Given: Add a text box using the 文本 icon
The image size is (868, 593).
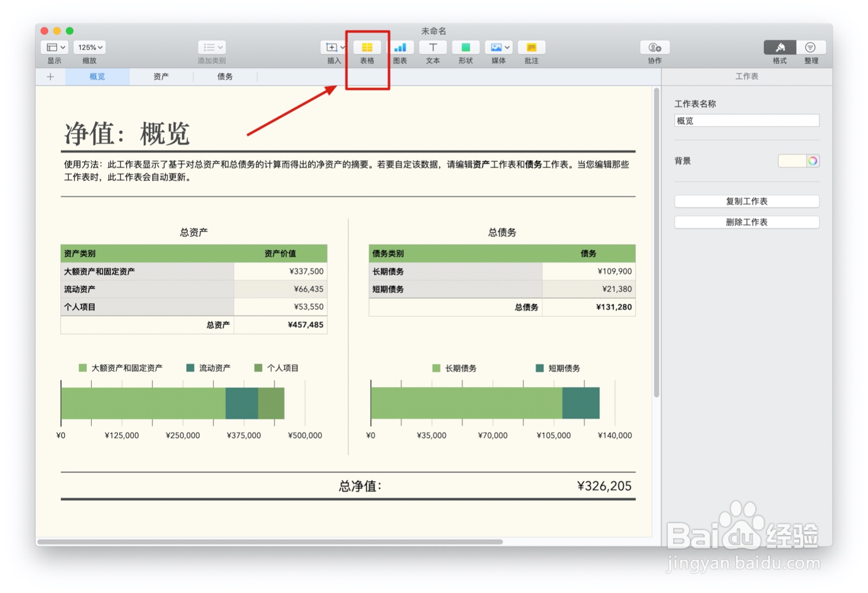Looking at the screenshot, I should pyautogui.click(x=432, y=48).
